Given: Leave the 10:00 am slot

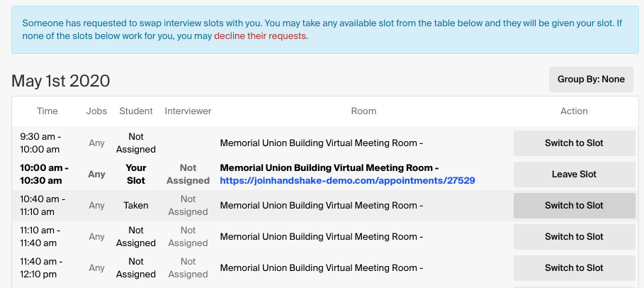Looking at the screenshot, I should point(574,175).
